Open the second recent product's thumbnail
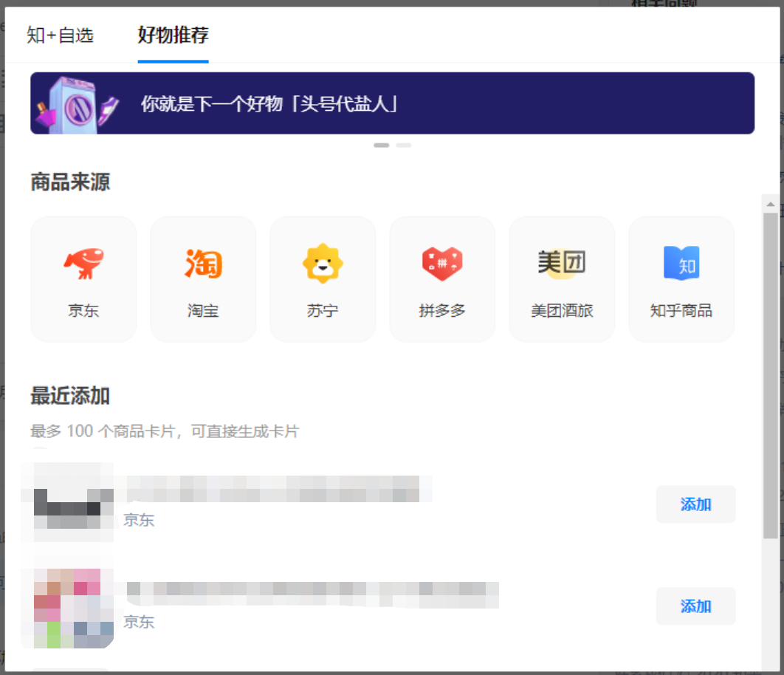Image resolution: width=784 pixels, height=675 pixels. point(67,607)
